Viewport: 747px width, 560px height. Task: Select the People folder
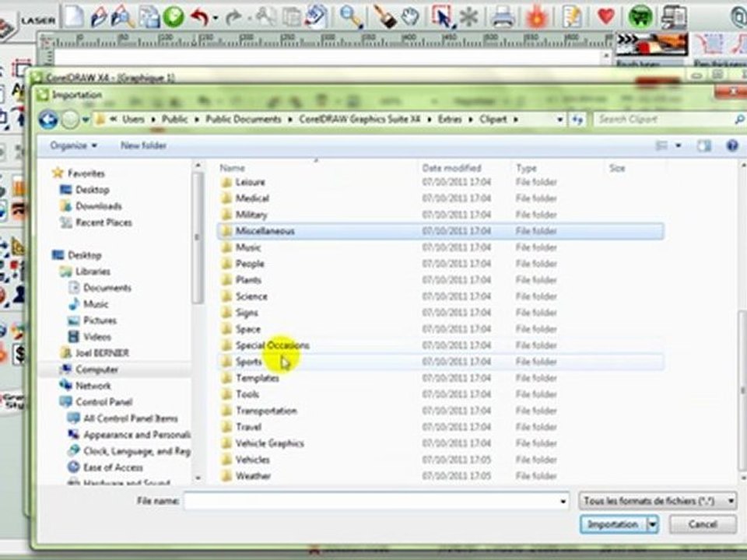pyautogui.click(x=440, y=264)
